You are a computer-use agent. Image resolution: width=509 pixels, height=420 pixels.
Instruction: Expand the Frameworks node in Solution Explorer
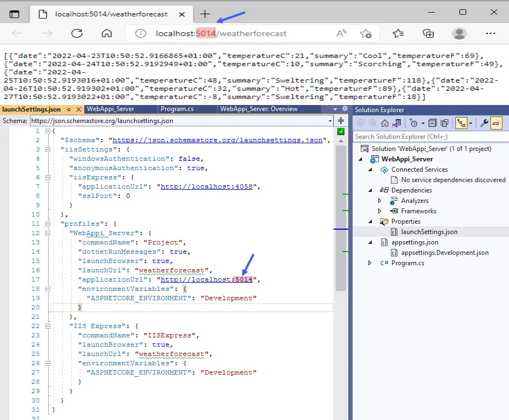[x=381, y=211]
